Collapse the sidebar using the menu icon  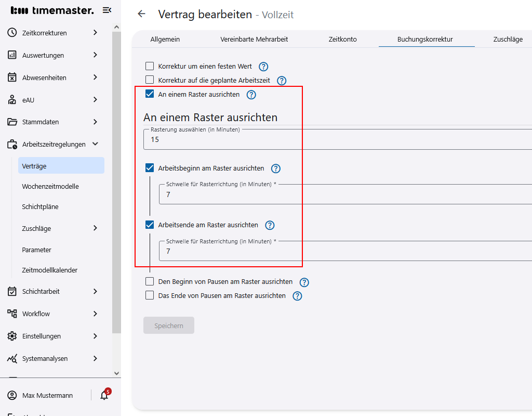click(x=107, y=10)
